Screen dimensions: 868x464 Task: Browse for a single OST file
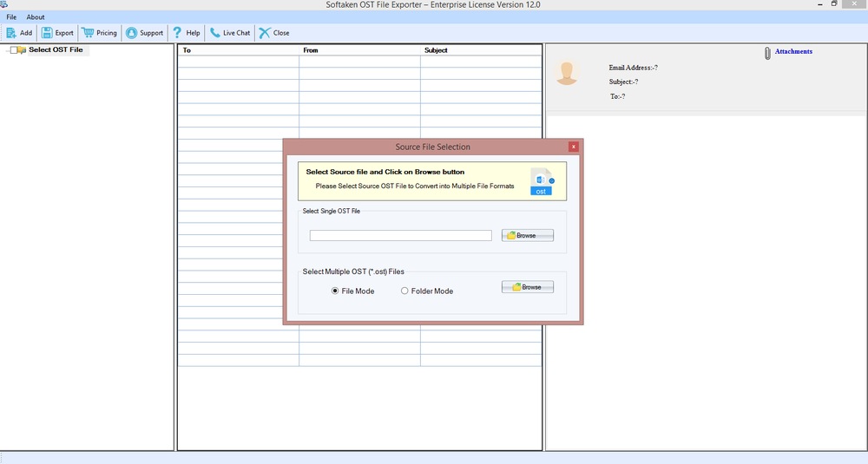click(x=528, y=236)
